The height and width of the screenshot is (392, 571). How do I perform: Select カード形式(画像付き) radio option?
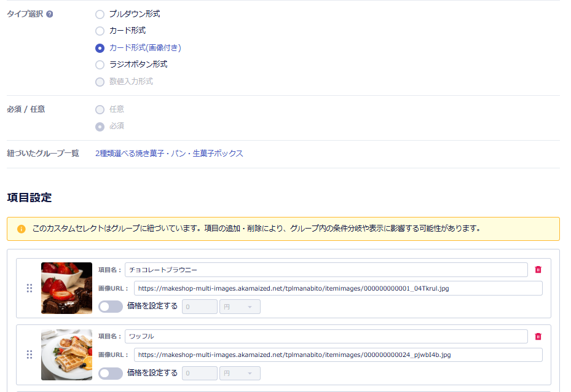(x=100, y=48)
